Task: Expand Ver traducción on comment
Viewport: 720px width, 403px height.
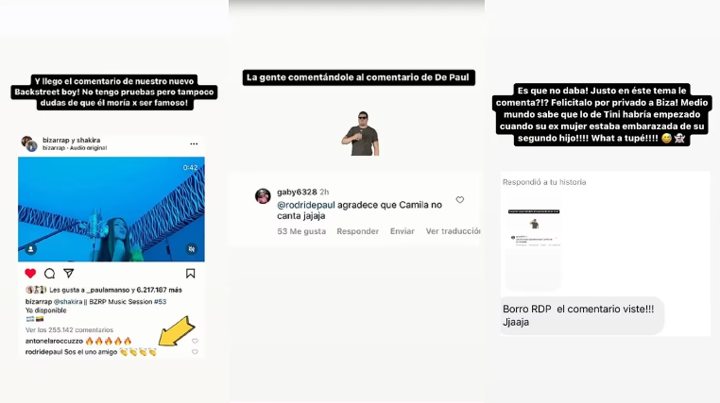Action: (x=453, y=231)
